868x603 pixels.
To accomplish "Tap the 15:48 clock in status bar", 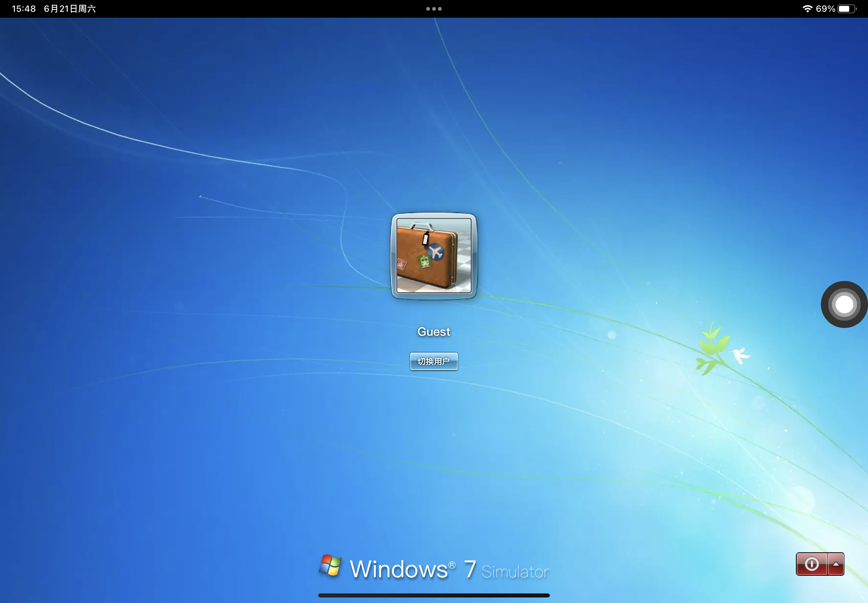I will (24, 9).
